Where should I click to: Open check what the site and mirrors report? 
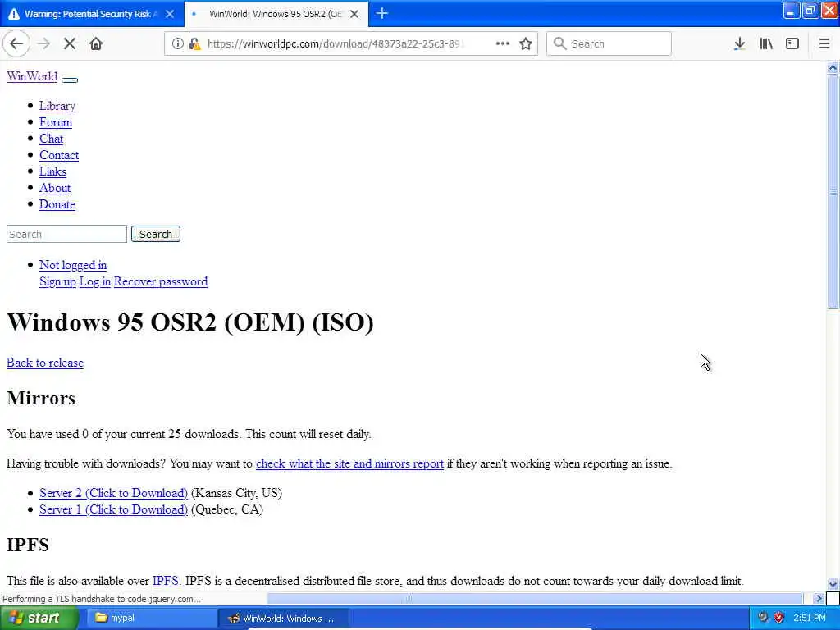click(349, 463)
